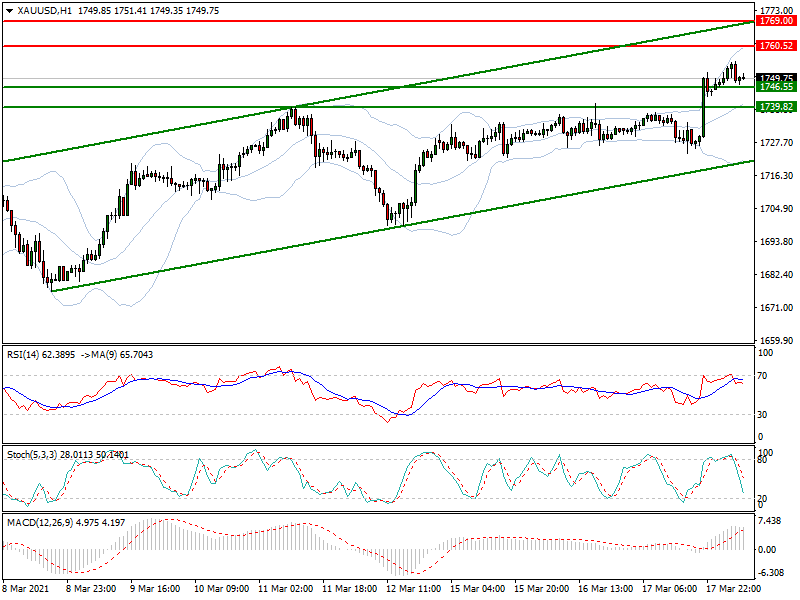The image size is (800, 600).
Task: Select the red 1769.00 price label
Action: pyautogui.click(x=777, y=21)
